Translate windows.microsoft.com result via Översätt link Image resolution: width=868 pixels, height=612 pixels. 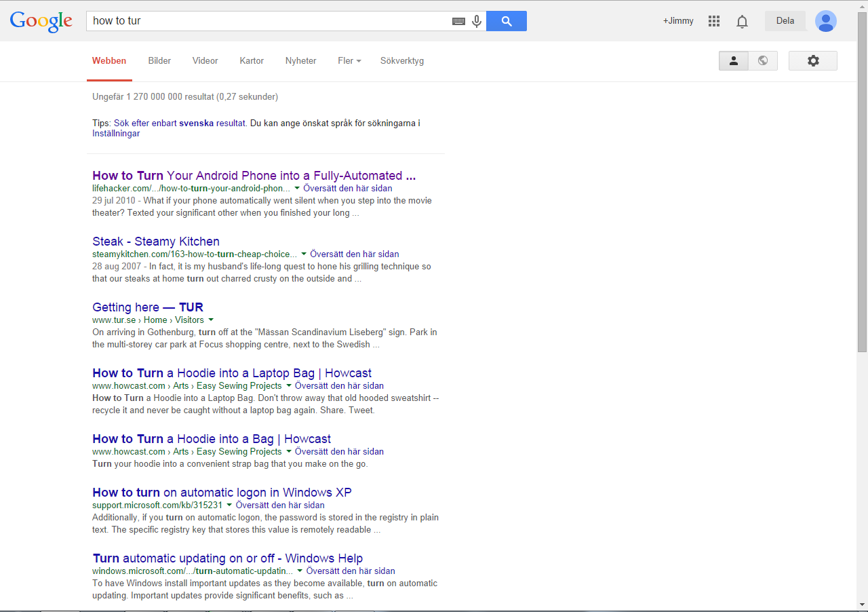[351, 571]
